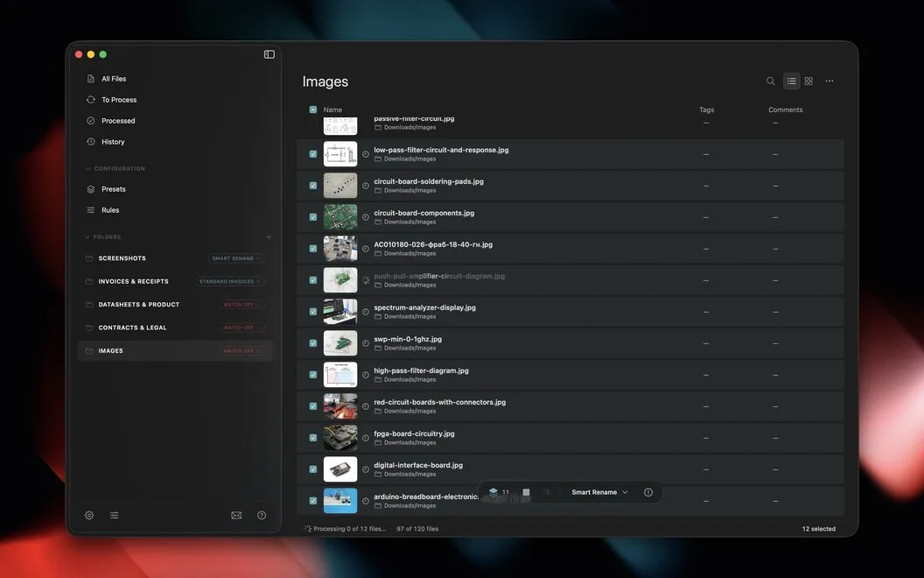Viewport: 924px width, 578px height.
Task: Click '97 of 120 files' status text
Action: coord(417,528)
